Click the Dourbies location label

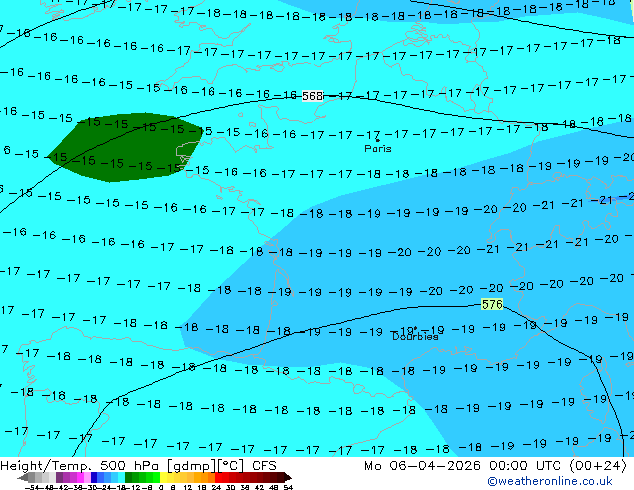tap(415, 336)
